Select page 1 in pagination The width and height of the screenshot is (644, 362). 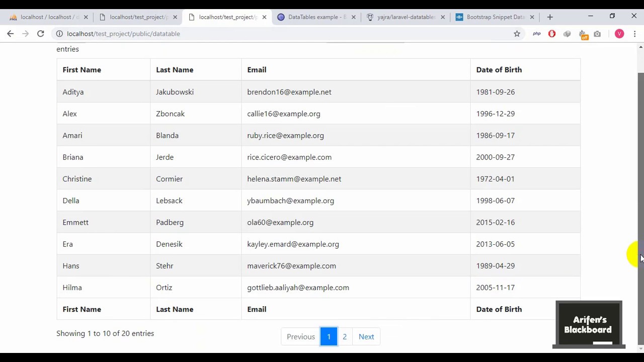[329, 337]
